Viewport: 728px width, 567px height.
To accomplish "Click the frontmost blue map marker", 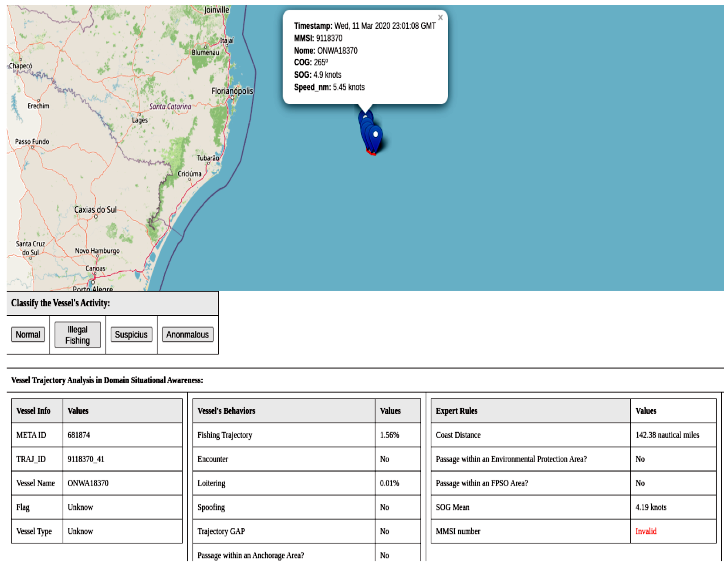I will pos(376,137).
